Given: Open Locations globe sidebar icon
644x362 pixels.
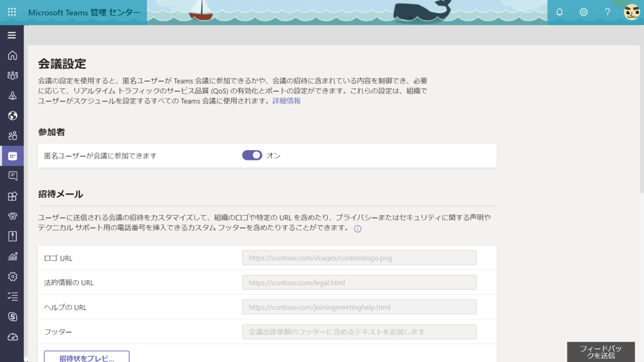Looking at the screenshot, I should pyautogui.click(x=12, y=116).
